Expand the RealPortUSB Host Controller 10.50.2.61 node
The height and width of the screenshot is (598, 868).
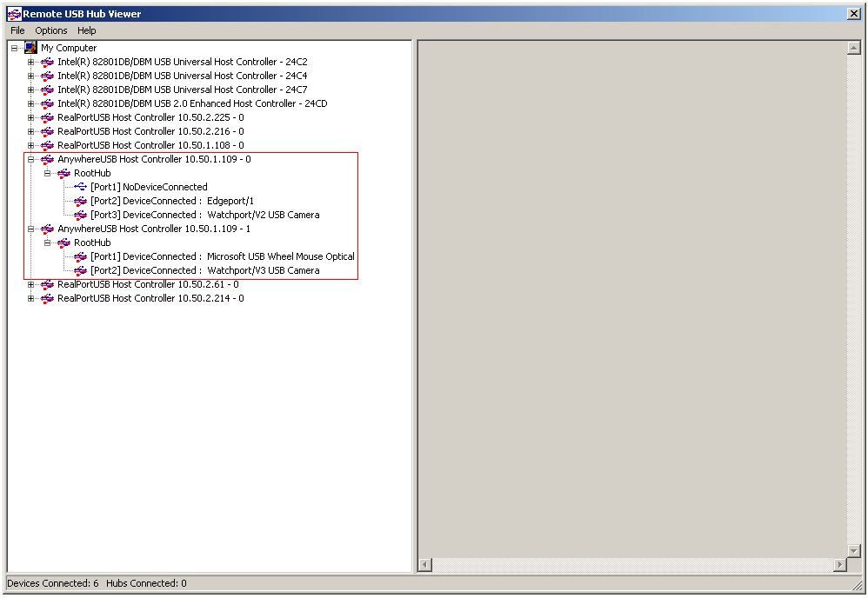[x=30, y=284]
